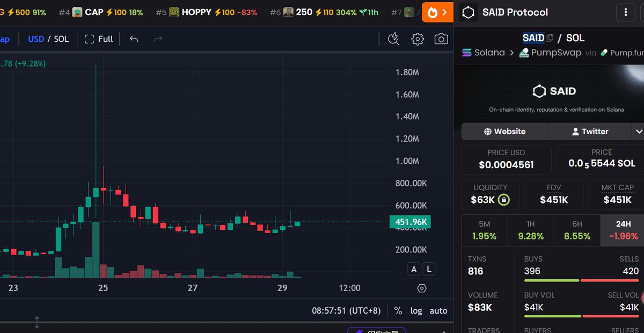The width and height of the screenshot is (644, 333).
Task: Take chart snapshot with camera icon
Action: coord(441,39)
